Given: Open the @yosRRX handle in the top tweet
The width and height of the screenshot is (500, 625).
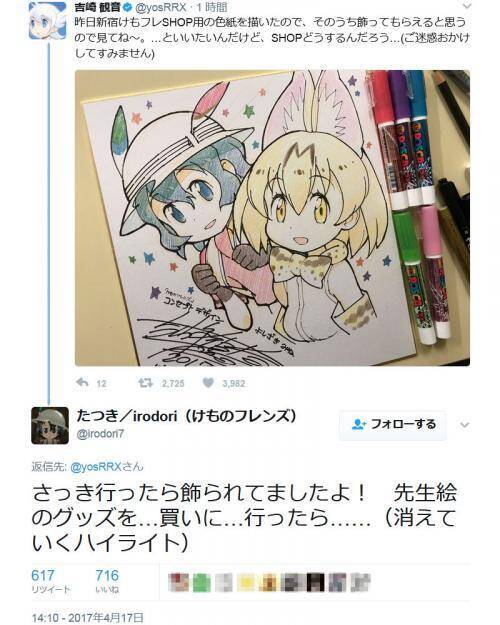Looking at the screenshot, I should (161, 7).
